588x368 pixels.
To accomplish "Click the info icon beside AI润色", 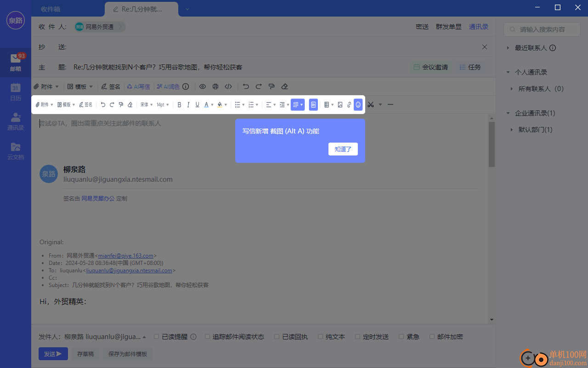I will tap(186, 86).
